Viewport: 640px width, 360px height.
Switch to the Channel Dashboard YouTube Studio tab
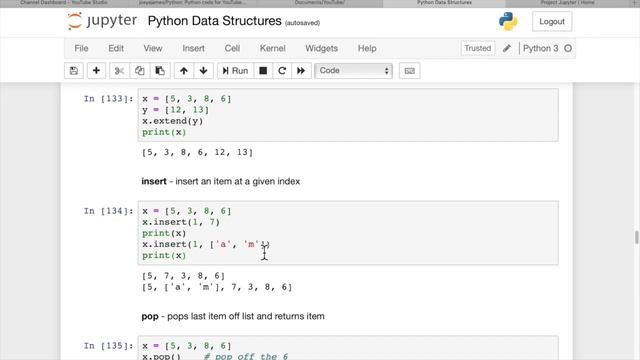coord(64,3)
